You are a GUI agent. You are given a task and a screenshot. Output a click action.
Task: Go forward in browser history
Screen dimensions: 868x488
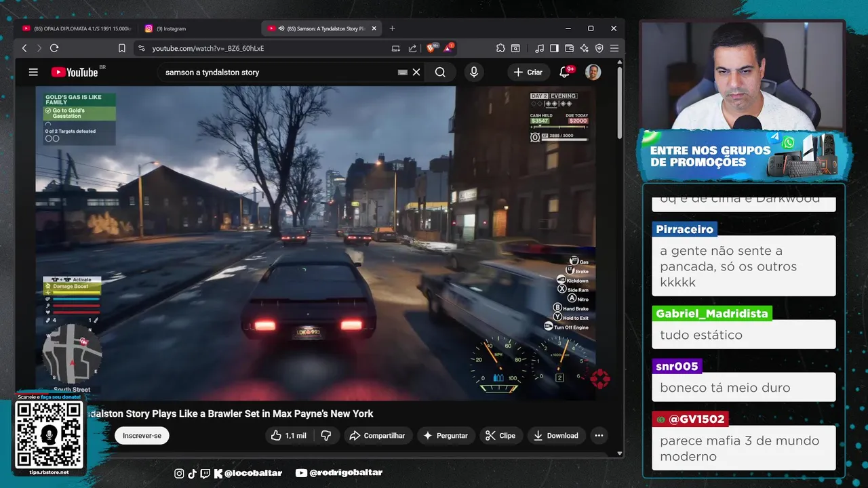click(x=39, y=48)
